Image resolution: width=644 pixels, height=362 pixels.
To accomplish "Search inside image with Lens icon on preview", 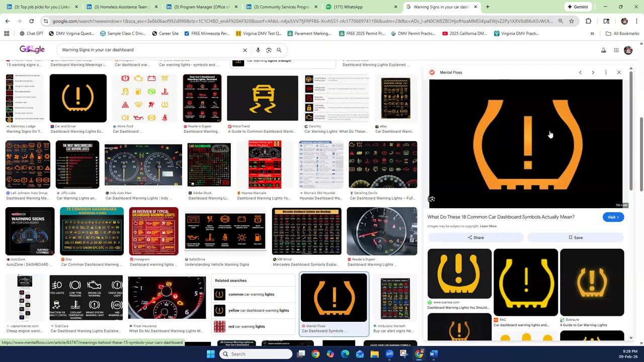I will point(432,199).
